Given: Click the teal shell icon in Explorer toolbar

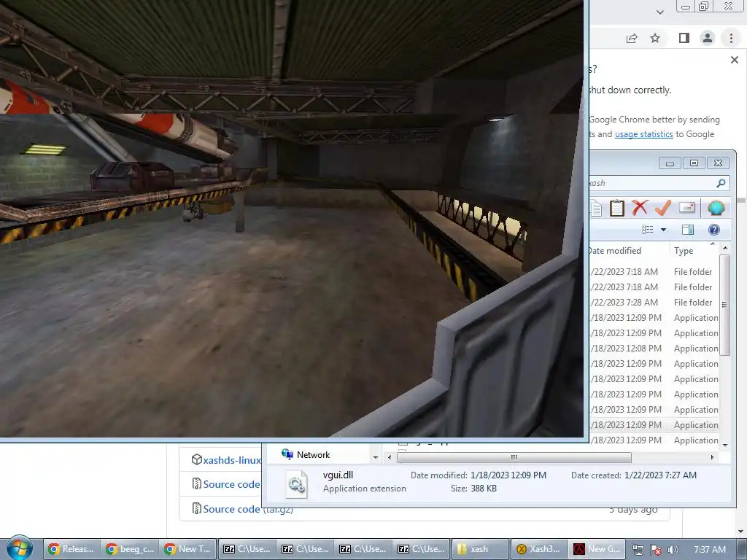Looking at the screenshot, I should tap(716, 208).
